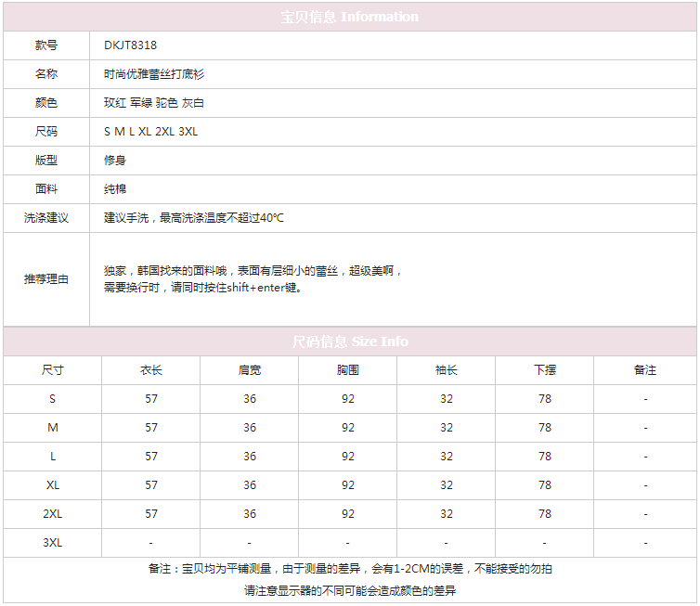The image size is (700, 606).
Task: Click the 备注 dash in row S
Action: [x=645, y=400]
